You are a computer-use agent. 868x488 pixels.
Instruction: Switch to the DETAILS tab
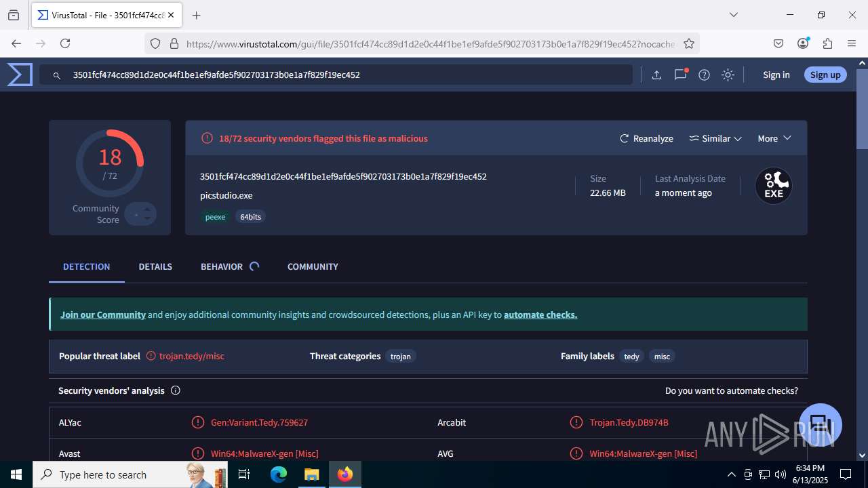pyautogui.click(x=155, y=266)
